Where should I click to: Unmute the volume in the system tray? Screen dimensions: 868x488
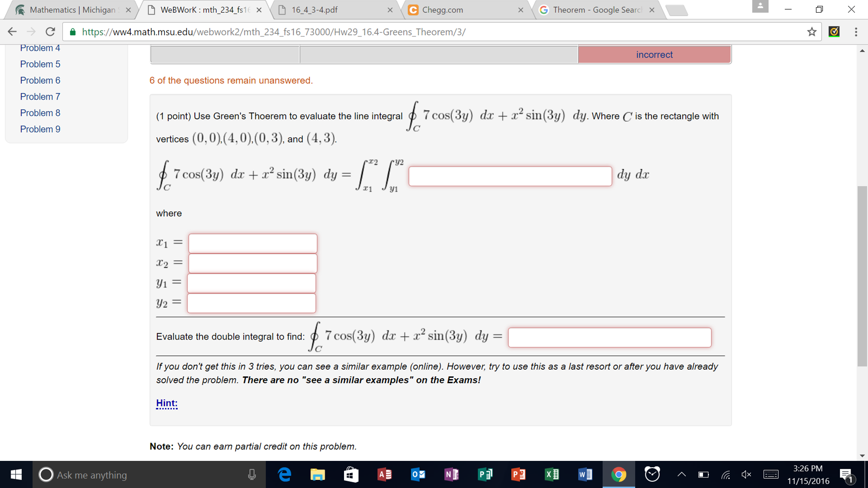tap(747, 474)
